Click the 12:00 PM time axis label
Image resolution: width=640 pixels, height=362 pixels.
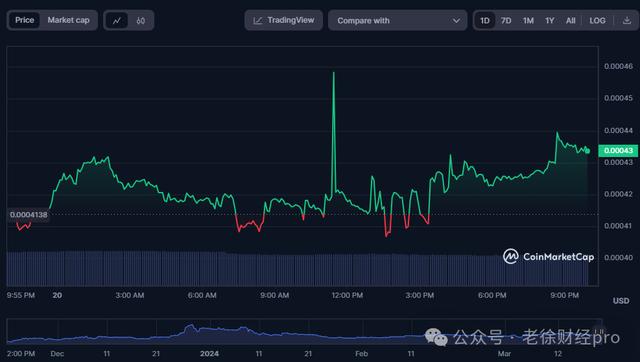[x=347, y=295]
